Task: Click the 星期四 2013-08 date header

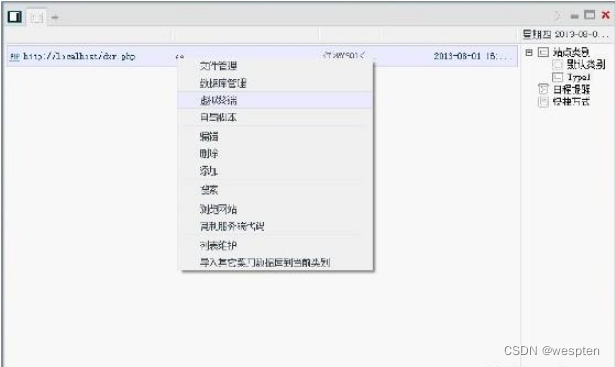Action: (x=565, y=34)
